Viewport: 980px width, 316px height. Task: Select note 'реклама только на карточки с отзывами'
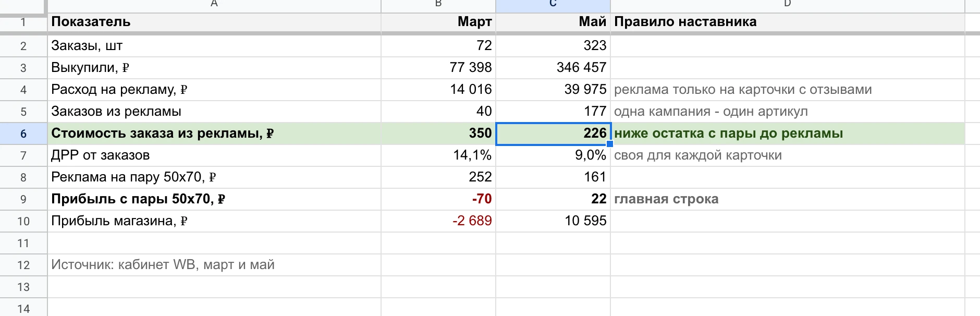click(x=788, y=90)
